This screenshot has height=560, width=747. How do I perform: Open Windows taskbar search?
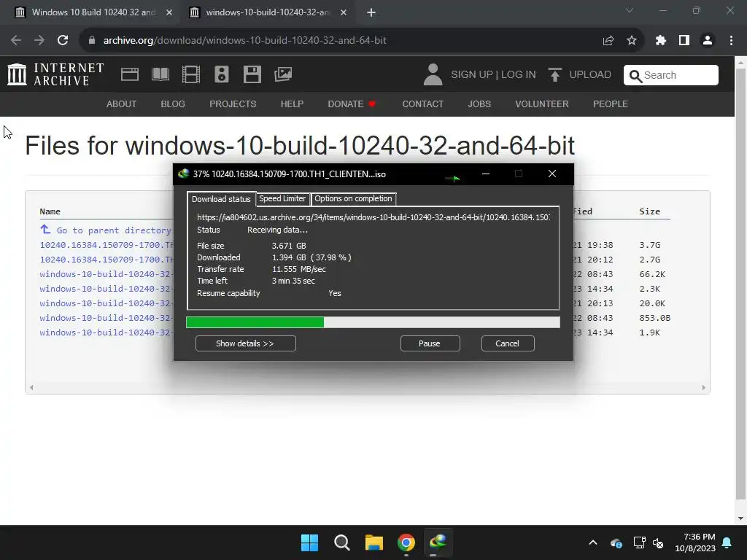[x=341, y=542]
